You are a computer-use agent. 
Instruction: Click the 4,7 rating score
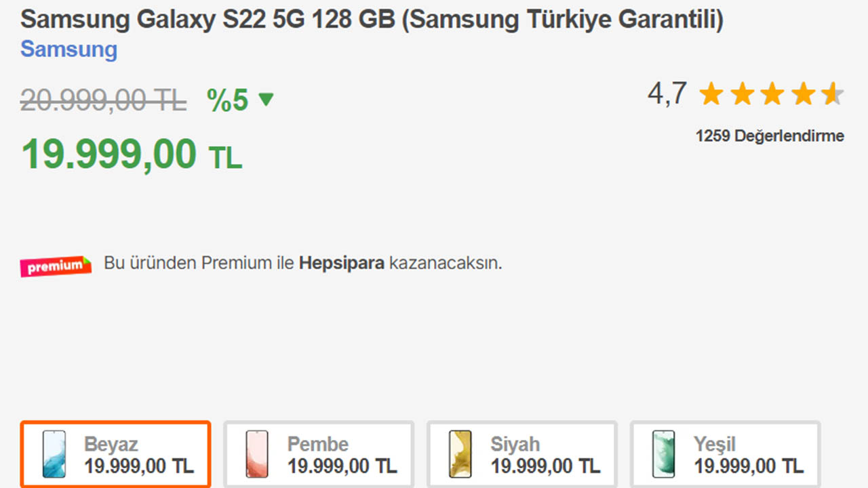[x=667, y=94]
